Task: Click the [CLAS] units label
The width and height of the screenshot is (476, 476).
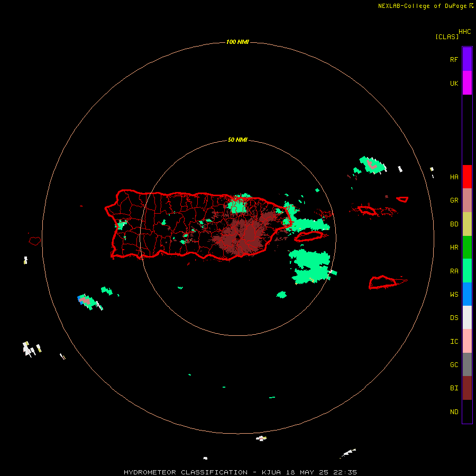Action: (x=447, y=37)
